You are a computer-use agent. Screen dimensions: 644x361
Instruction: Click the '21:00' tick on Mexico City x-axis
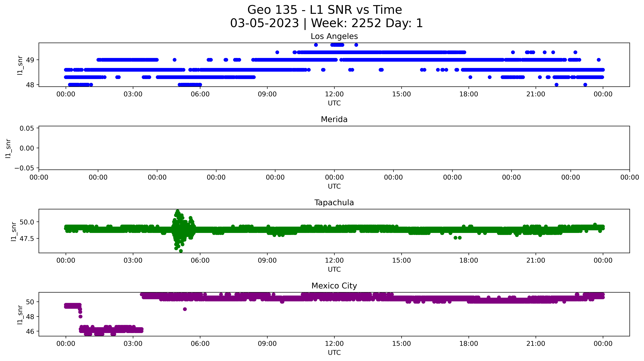pyautogui.click(x=536, y=344)
